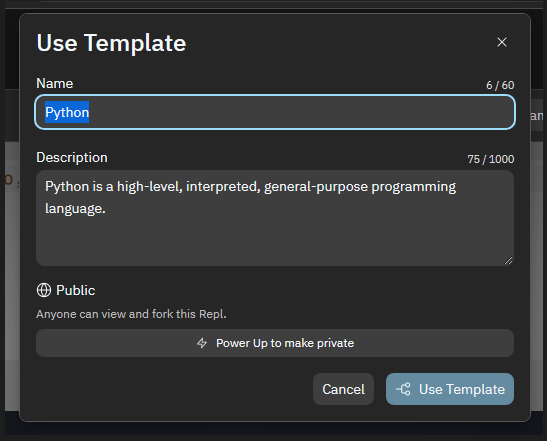Click the word 'language.' in the description

75,209
